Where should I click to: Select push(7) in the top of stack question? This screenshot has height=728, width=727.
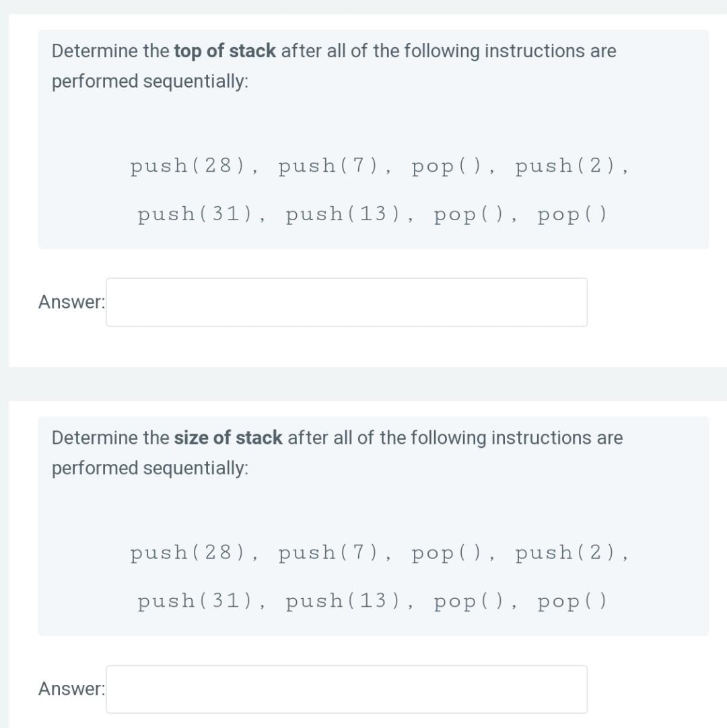[x=328, y=166]
